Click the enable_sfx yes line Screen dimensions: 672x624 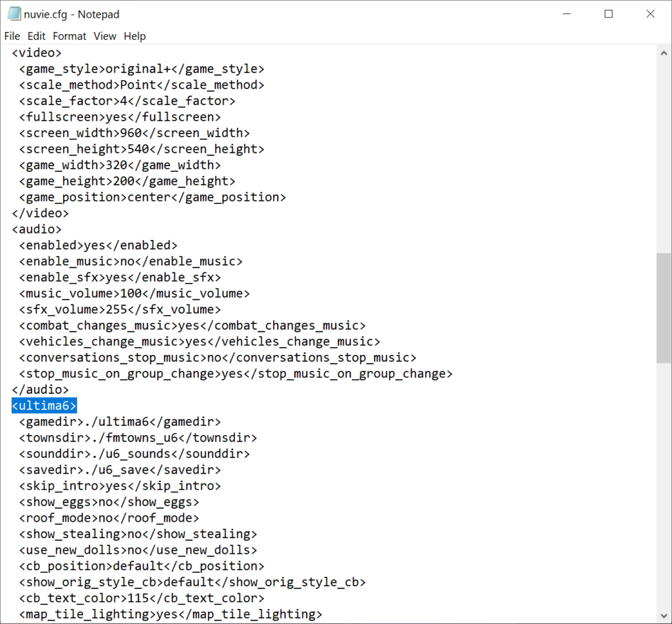[x=120, y=278]
